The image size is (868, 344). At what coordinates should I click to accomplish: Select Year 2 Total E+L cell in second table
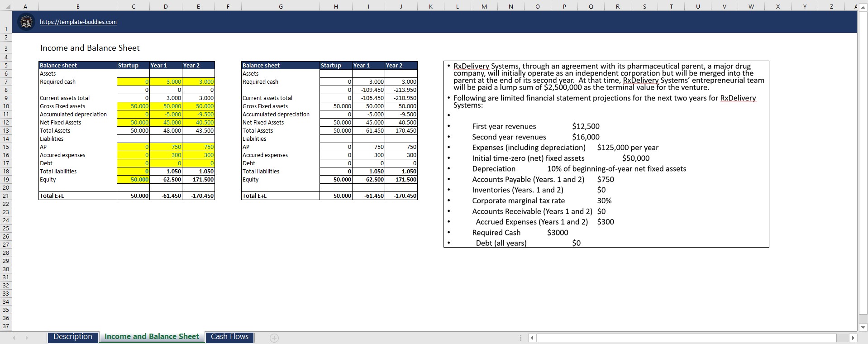(x=401, y=196)
